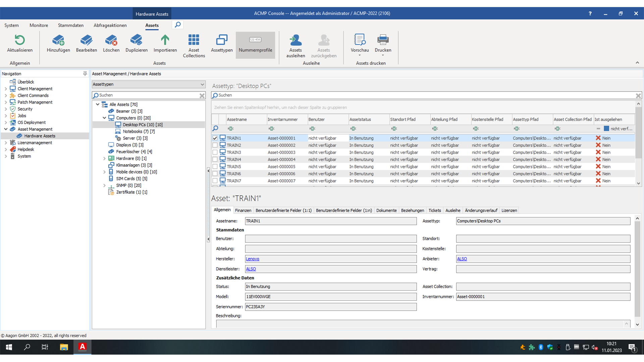The width and height of the screenshot is (644, 362).
Task: Open the Importieren import icon
Action: pyautogui.click(x=165, y=41)
